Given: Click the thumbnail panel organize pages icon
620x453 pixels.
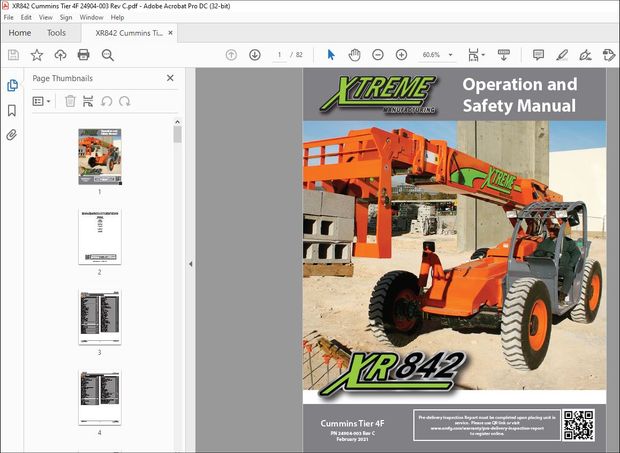Looking at the screenshot, I should click(88, 101).
